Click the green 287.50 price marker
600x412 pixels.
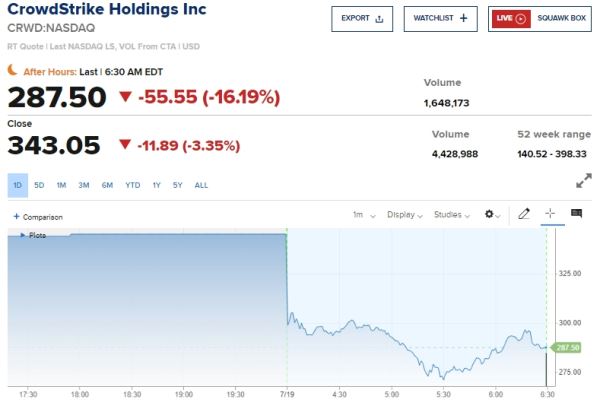[566, 347]
